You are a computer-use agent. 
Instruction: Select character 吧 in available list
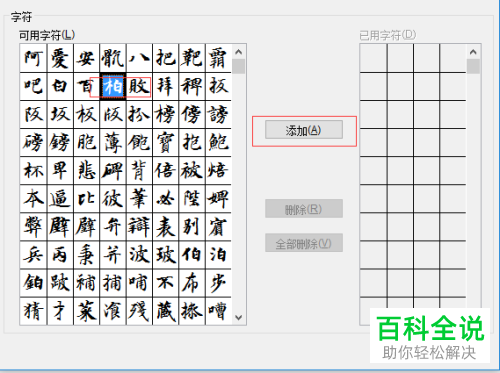33,87
